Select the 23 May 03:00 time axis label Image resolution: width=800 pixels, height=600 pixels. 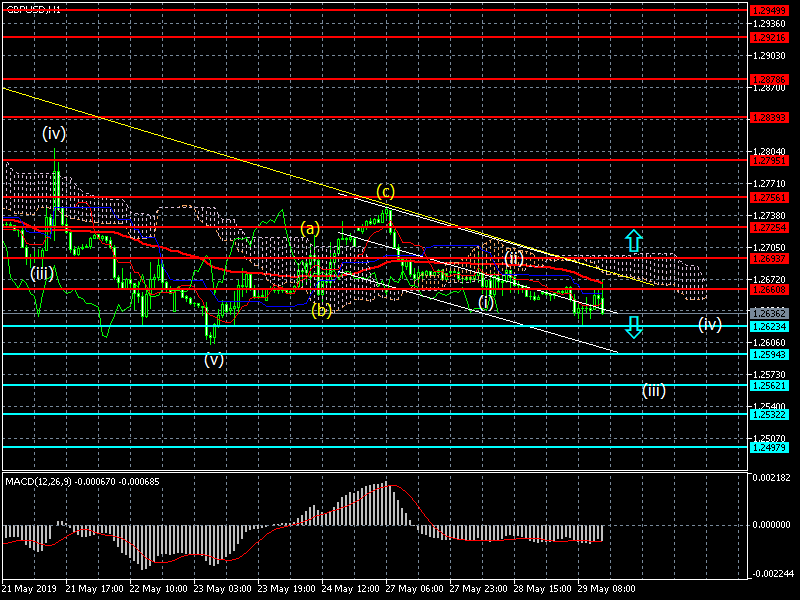(x=222, y=589)
